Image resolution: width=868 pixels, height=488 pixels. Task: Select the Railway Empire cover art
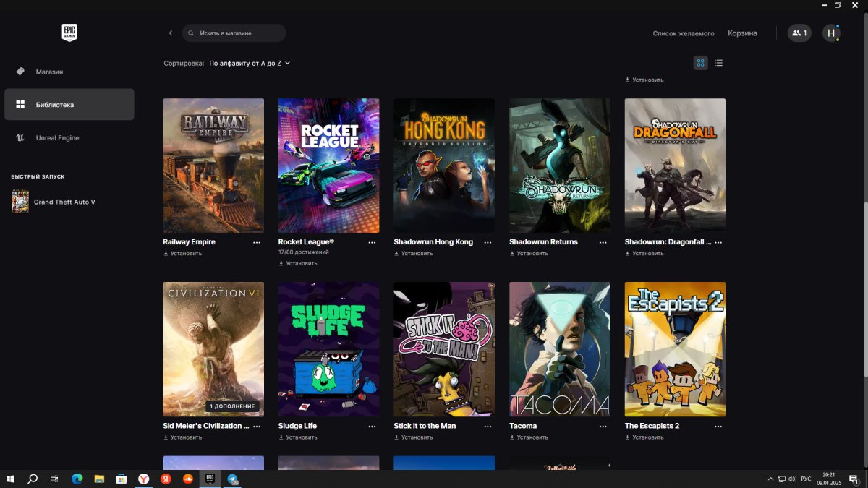coord(213,166)
